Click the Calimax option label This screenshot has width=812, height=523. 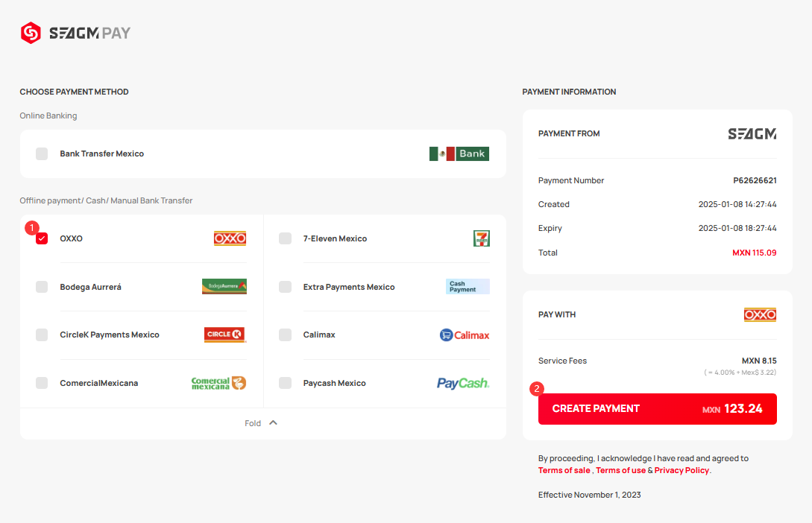(x=319, y=335)
